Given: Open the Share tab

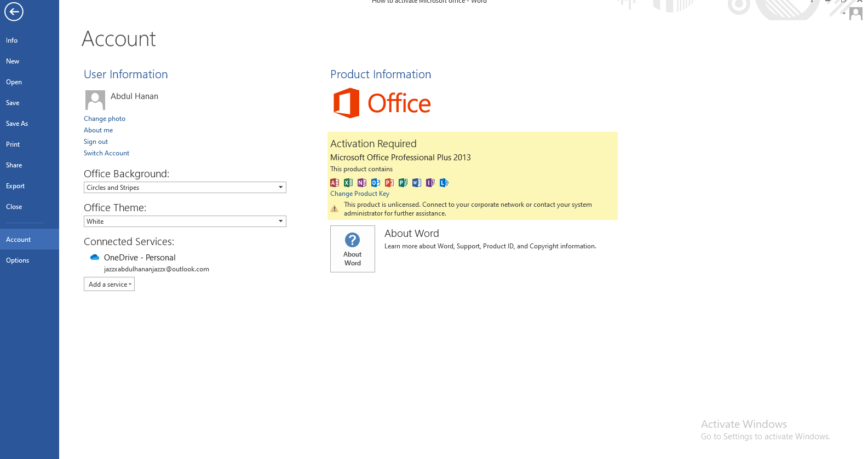Looking at the screenshot, I should tap(30, 165).
